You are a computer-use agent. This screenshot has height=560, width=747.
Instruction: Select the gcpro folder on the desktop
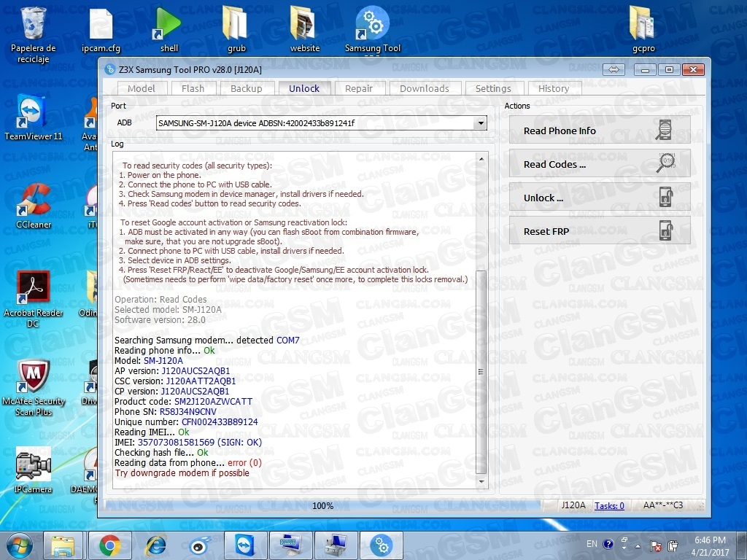coord(643,29)
